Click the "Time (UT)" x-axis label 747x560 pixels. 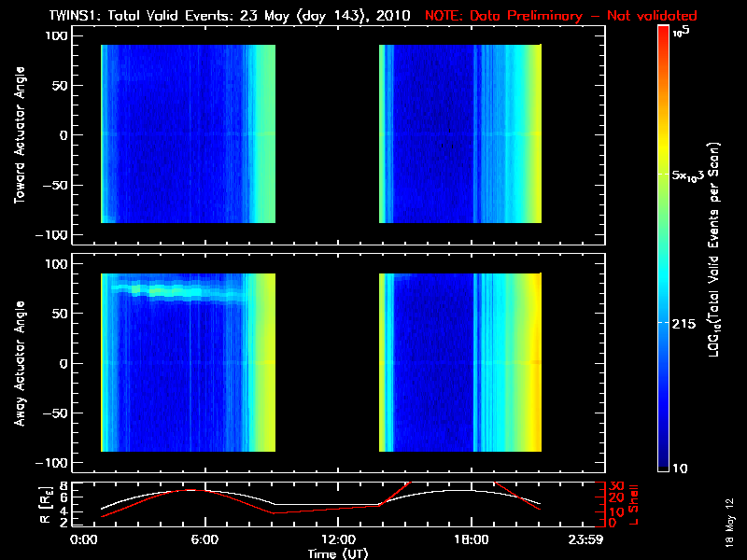[338, 553]
